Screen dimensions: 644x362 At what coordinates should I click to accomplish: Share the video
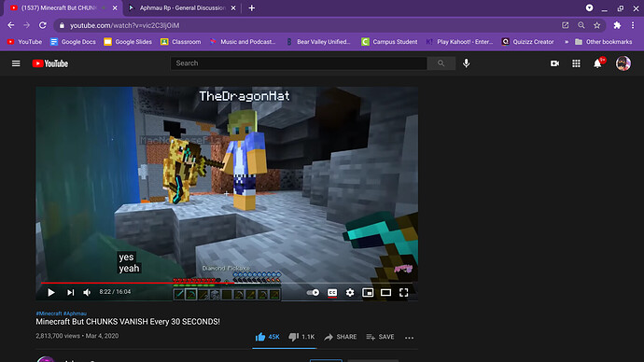[x=341, y=337]
